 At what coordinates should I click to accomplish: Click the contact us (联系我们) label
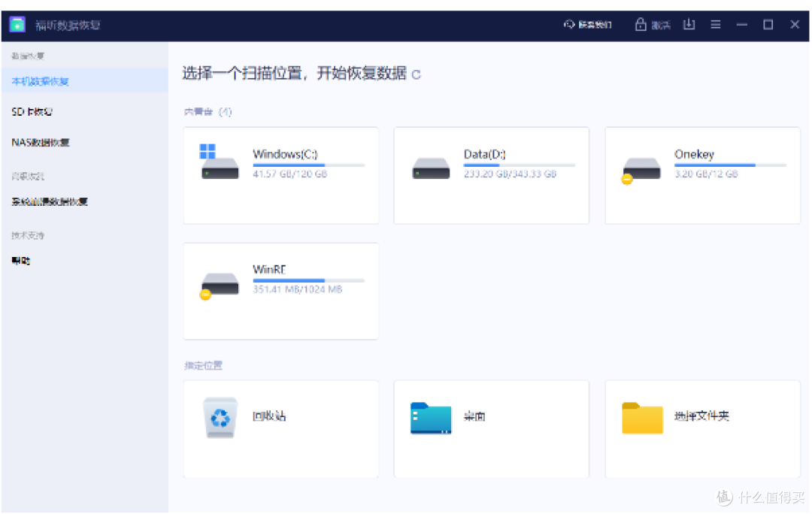(595, 25)
